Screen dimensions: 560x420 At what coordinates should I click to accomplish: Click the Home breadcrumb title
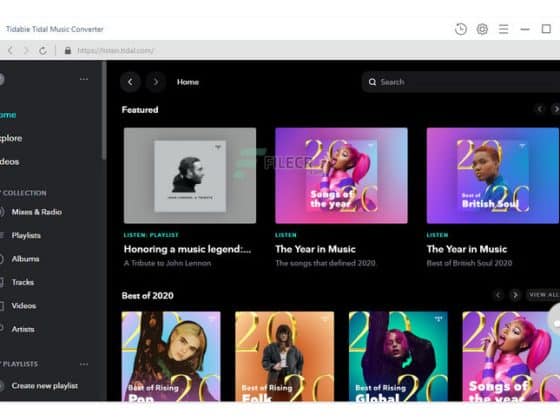(x=188, y=82)
